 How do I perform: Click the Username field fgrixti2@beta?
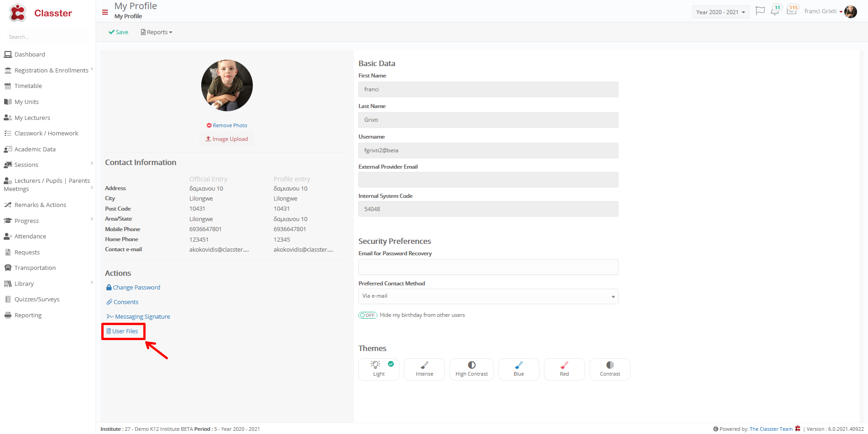pos(488,150)
